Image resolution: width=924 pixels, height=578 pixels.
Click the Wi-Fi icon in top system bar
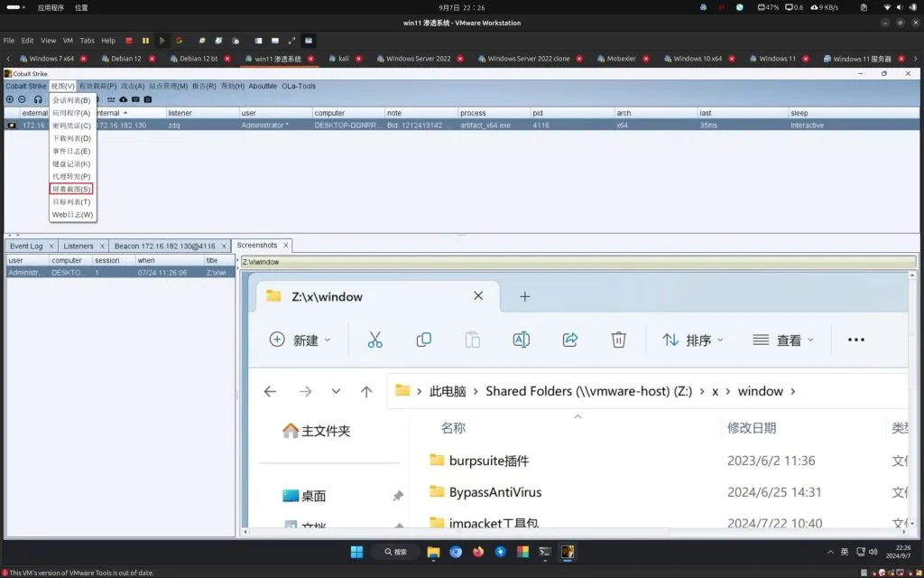pos(887,7)
